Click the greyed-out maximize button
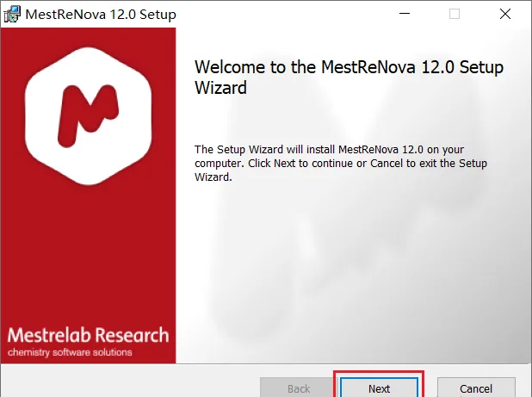Viewport: 532px width, 397px height. (x=455, y=14)
